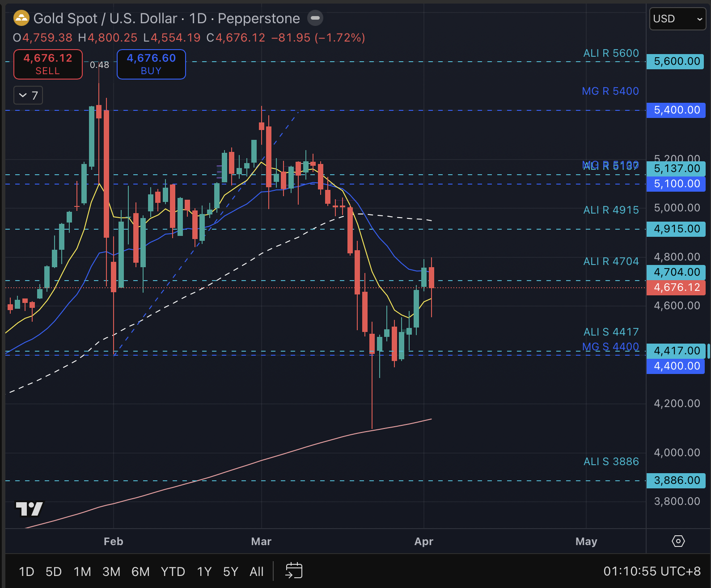
Task: Click the current price 4,676.12 axis label
Action: [x=676, y=287]
